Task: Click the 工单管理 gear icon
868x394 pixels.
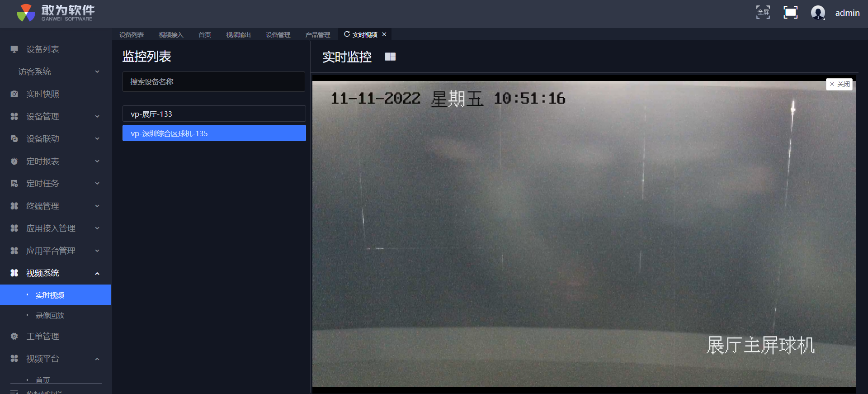Action: point(14,337)
